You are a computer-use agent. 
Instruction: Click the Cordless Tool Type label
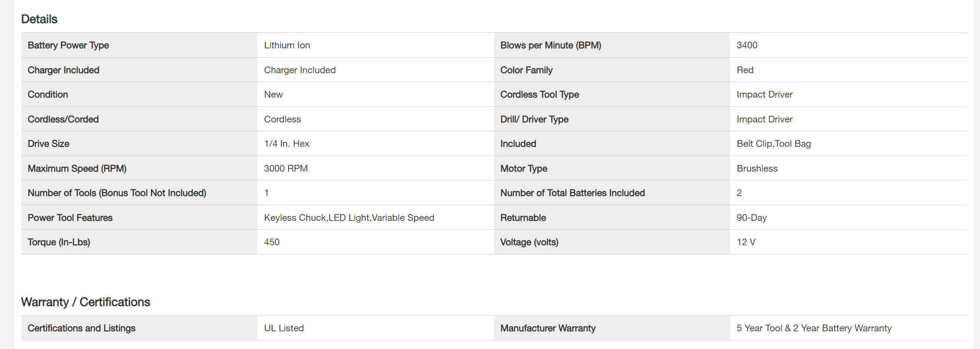point(539,94)
